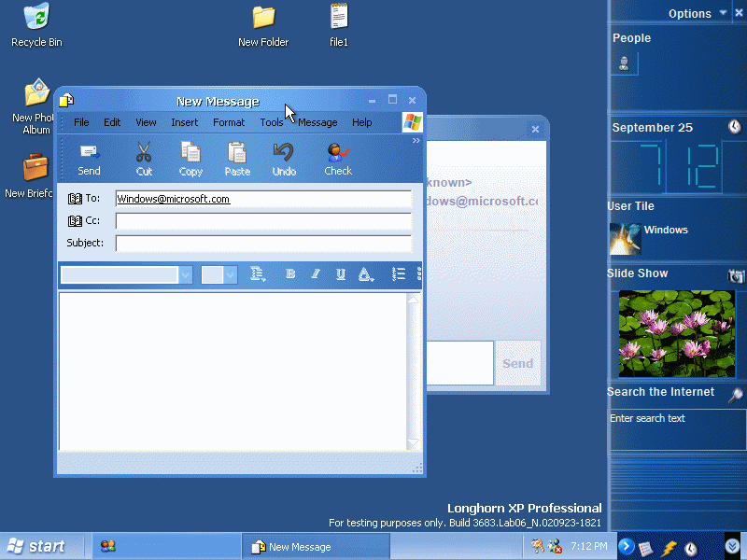Open address book beside To field
The image size is (747, 560).
tap(75, 199)
